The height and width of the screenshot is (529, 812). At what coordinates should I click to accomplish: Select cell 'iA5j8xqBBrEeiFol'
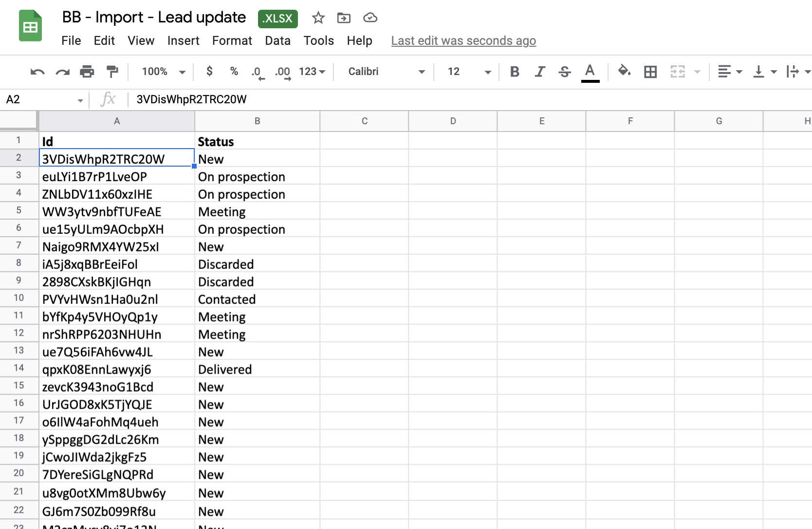[x=117, y=264]
